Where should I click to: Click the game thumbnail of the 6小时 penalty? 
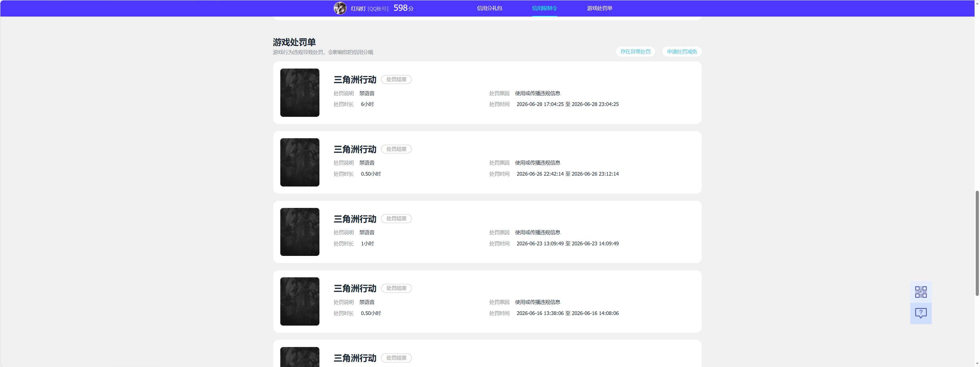coord(300,93)
